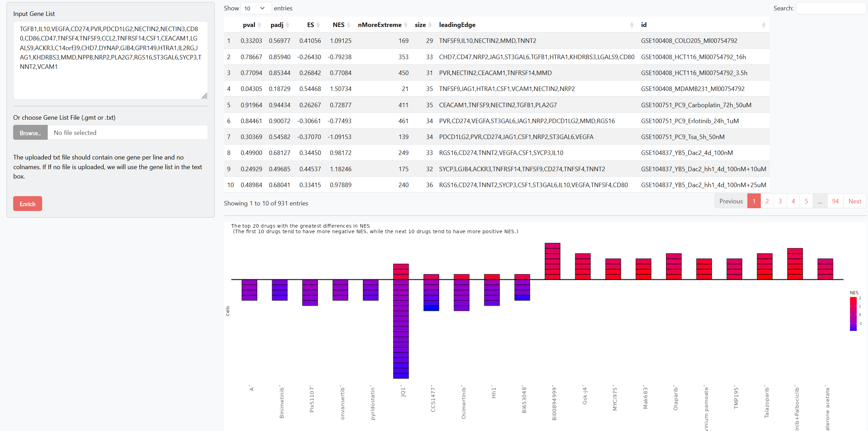868x431 pixels.
Task: Sort by leadingEdge column sort icon
Action: (x=632, y=25)
